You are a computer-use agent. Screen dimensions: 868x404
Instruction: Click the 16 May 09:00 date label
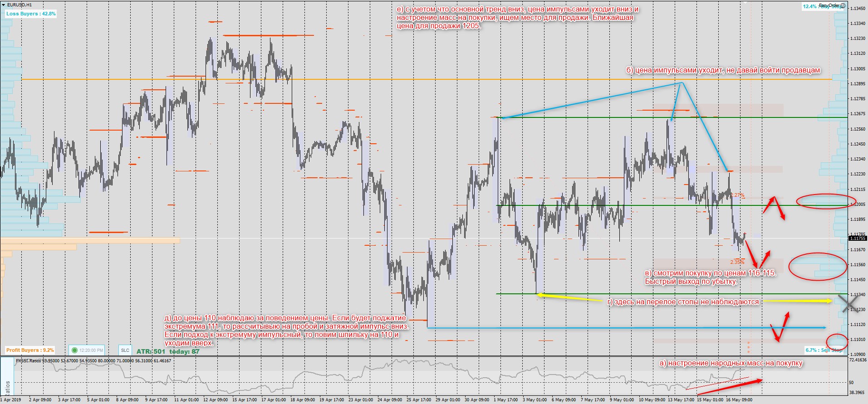740,400
